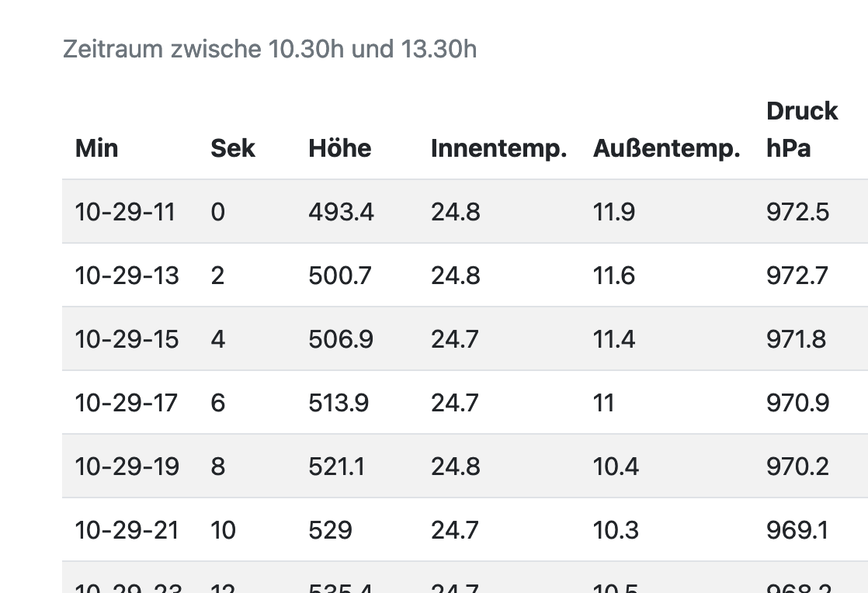Click pressure value 970.9
Screen dimensions: 868x593
pyautogui.click(x=797, y=403)
